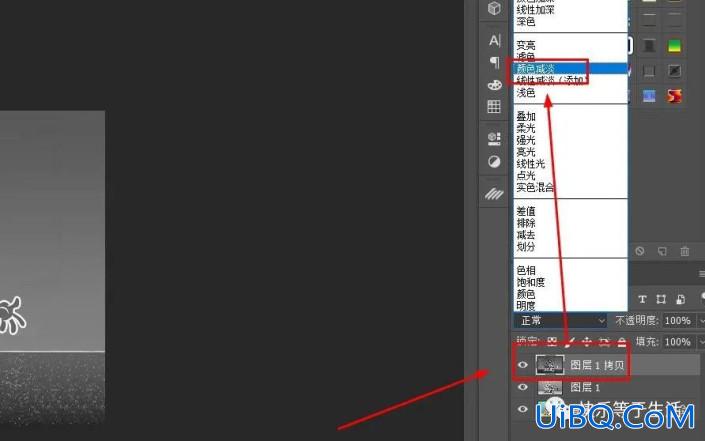Apply the red-orange swirl style swatch
This screenshot has height=441, width=705.
coord(674,96)
